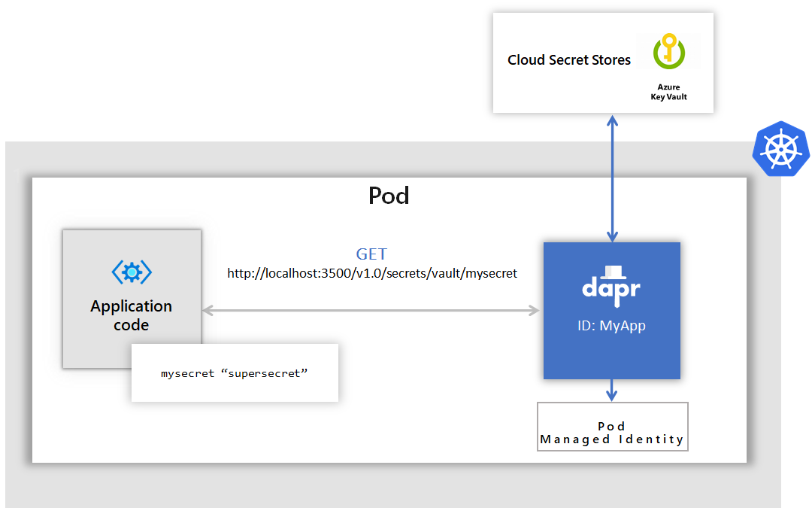Click gray arrowhead pointing into dapr box
The width and height of the screenshot is (812, 532).
pos(535,310)
